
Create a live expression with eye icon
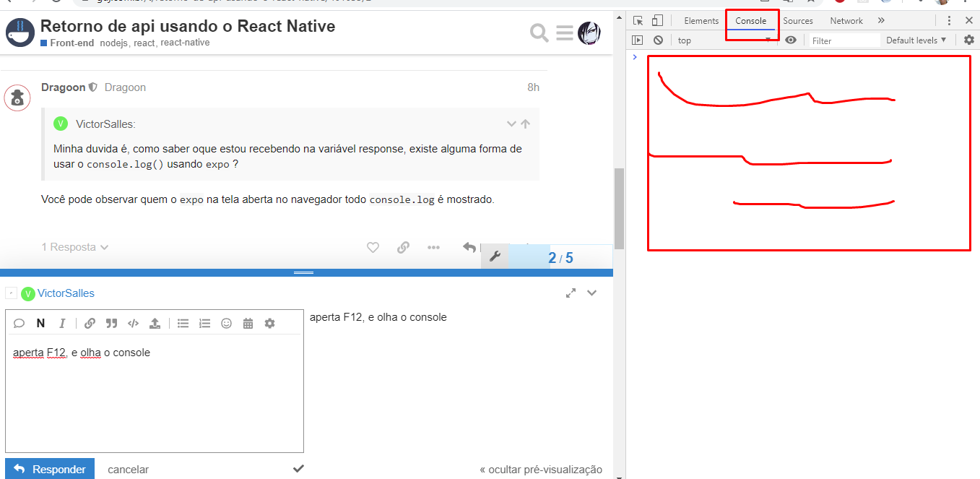point(791,40)
